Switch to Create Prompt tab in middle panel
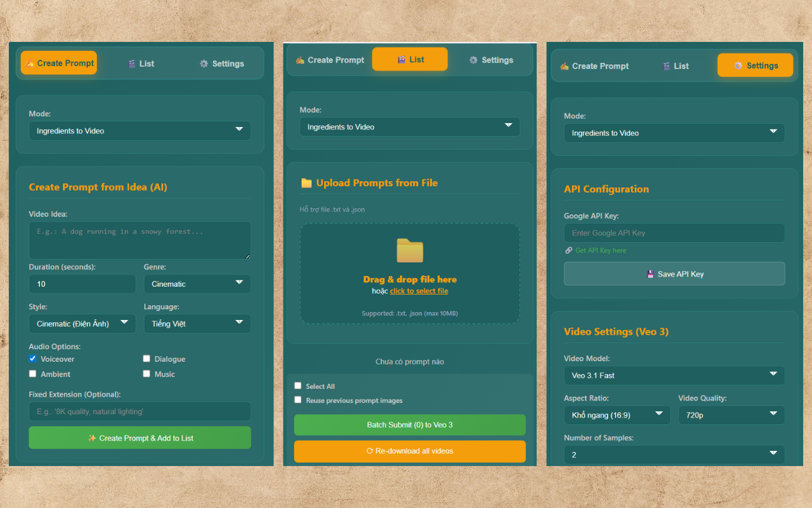Image resolution: width=812 pixels, height=508 pixels. [330, 60]
